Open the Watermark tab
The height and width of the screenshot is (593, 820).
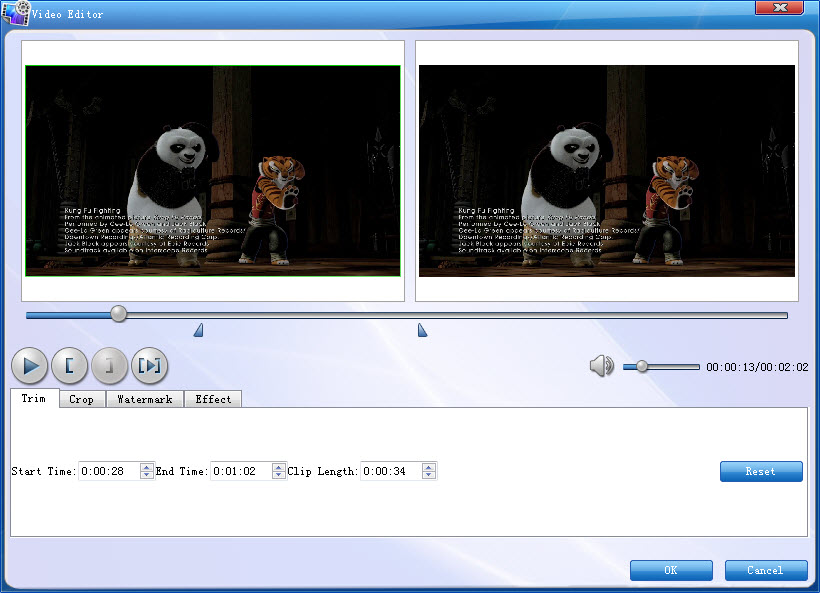(145, 399)
